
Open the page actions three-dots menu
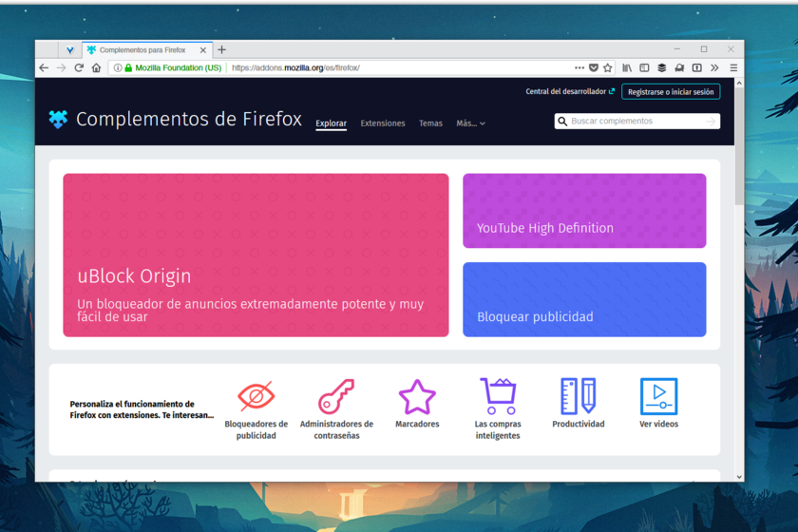(579, 67)
